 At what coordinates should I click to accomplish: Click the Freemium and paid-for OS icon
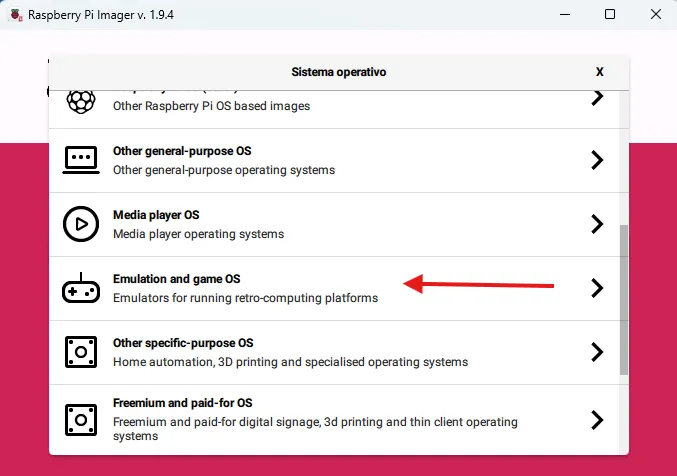coord(81,420)
